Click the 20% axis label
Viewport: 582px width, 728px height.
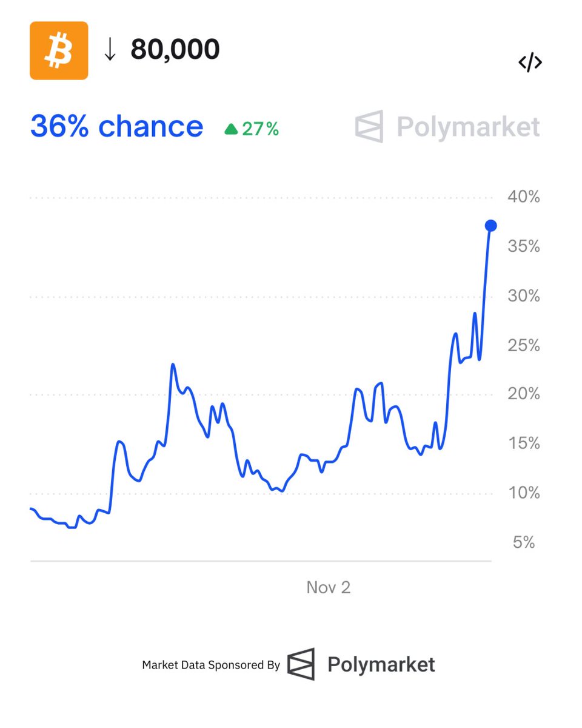click(x=524, y=394)
